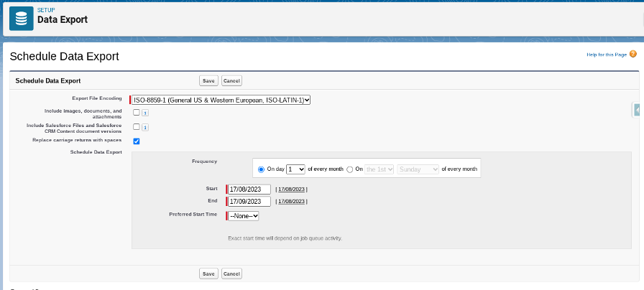Viewport: 644px width, 290px height.
Task: Click the 'Frequency' field label
Action: click(x=205, y=162)
